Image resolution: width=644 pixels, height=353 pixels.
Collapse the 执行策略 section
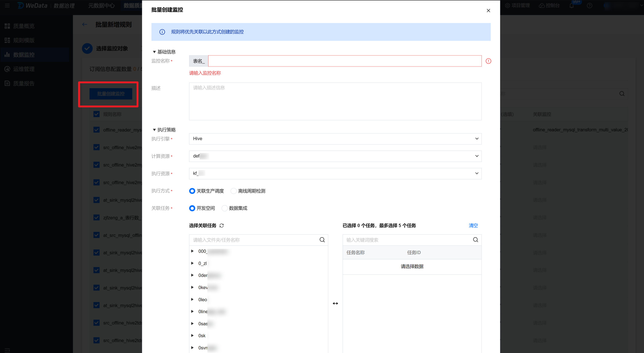pos(154,130)
